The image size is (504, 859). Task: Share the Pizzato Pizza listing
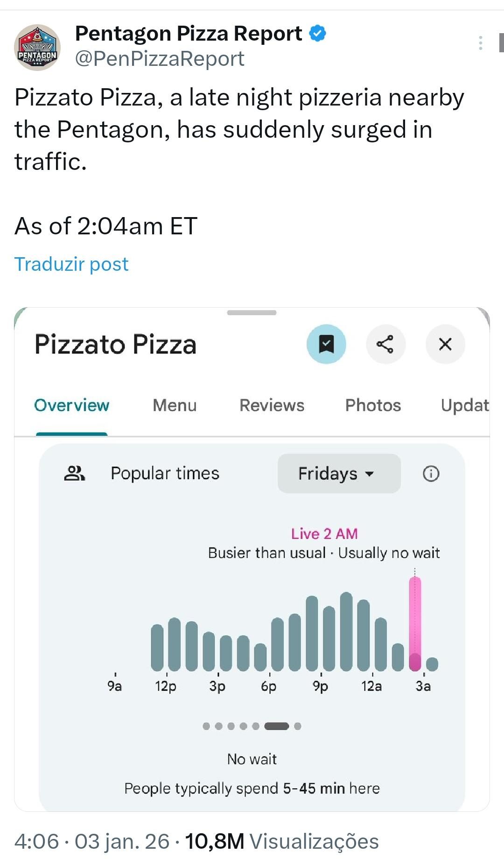pyautogui.click(x=385, y=345)
